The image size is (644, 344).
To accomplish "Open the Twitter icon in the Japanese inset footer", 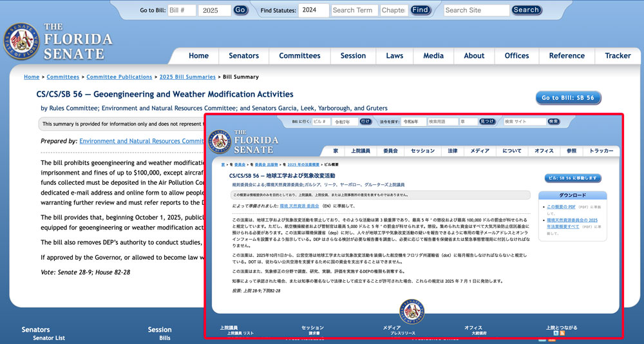I will tap(556, 333).
